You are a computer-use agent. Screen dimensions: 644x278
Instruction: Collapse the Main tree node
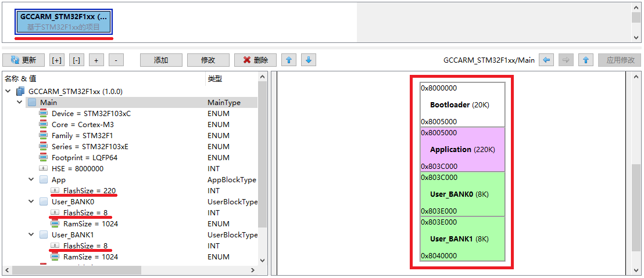pos(19,102)
